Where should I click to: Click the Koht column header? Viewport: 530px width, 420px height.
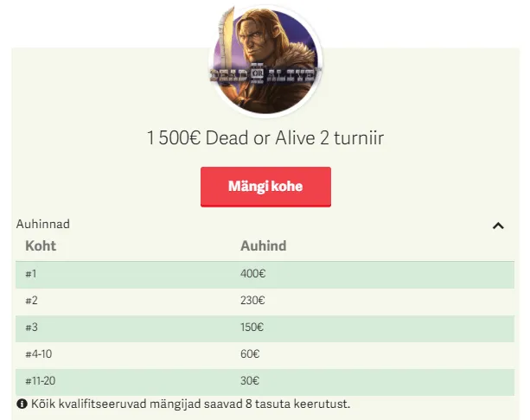point(41,246)
